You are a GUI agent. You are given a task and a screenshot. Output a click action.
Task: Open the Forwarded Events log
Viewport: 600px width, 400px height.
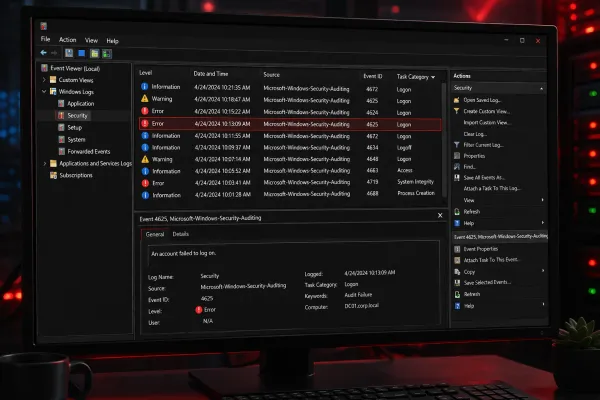[89, 152]
